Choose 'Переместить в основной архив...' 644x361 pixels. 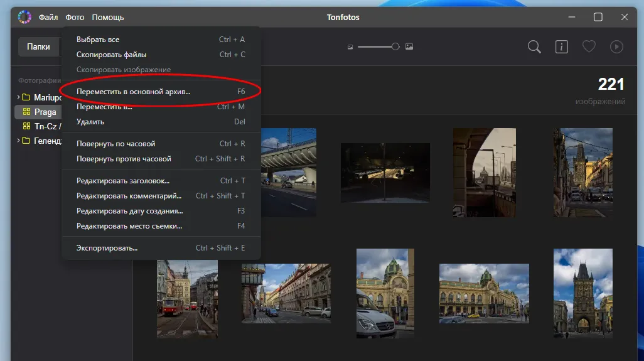point(133,92)
